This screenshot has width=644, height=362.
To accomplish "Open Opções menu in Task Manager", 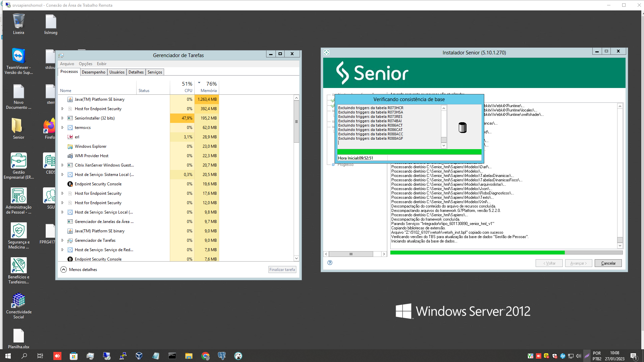I will point(86,64).
